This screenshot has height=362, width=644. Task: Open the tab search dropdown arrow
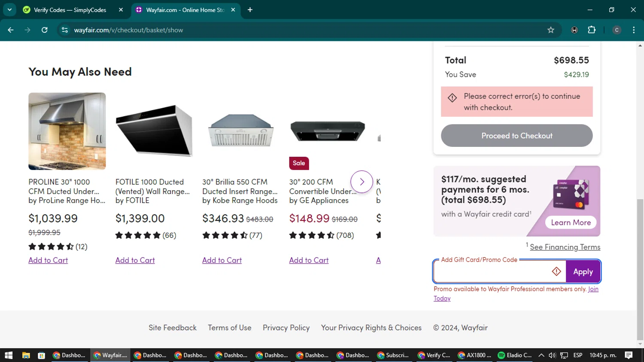click(x=9, y=9)
